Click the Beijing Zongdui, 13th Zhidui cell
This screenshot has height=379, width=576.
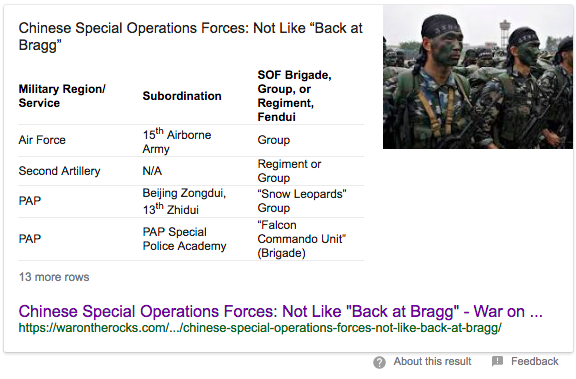point(184,201)
